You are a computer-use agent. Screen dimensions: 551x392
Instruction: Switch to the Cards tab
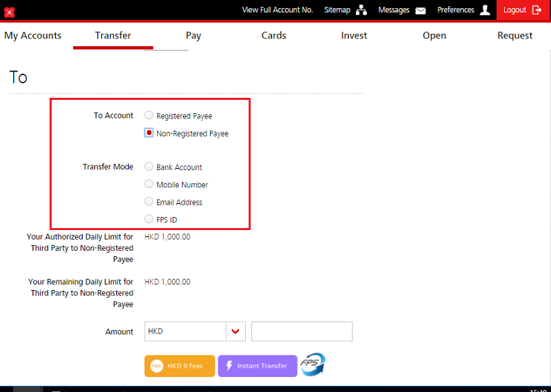[x=273, y=36]
